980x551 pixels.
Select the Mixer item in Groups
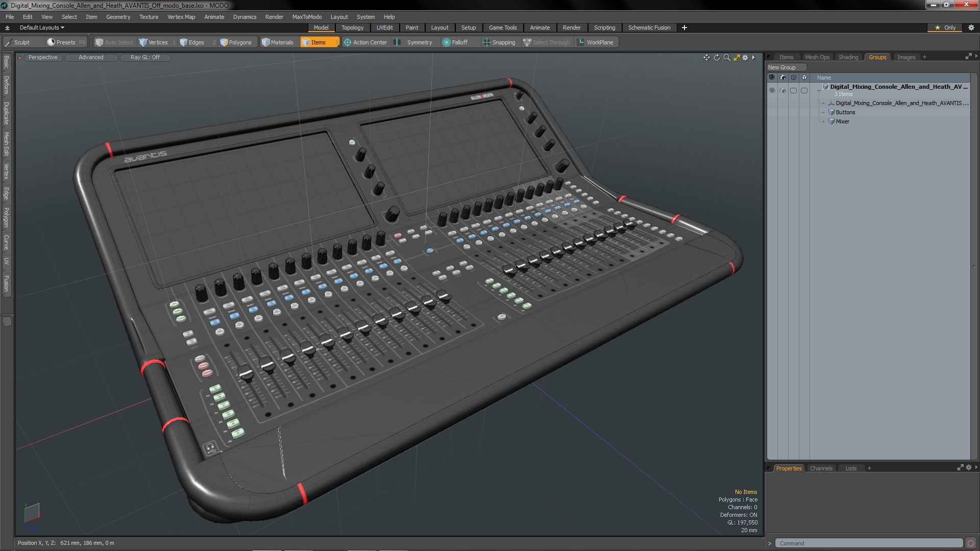842,121
